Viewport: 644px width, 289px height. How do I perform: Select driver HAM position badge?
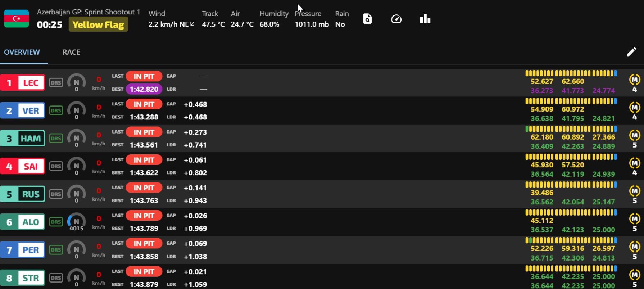coord(23,139)
